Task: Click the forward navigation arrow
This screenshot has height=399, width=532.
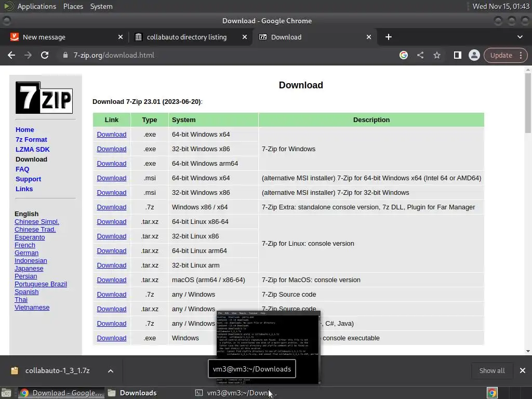Action: pyautogui.click(x=28, y=55)
